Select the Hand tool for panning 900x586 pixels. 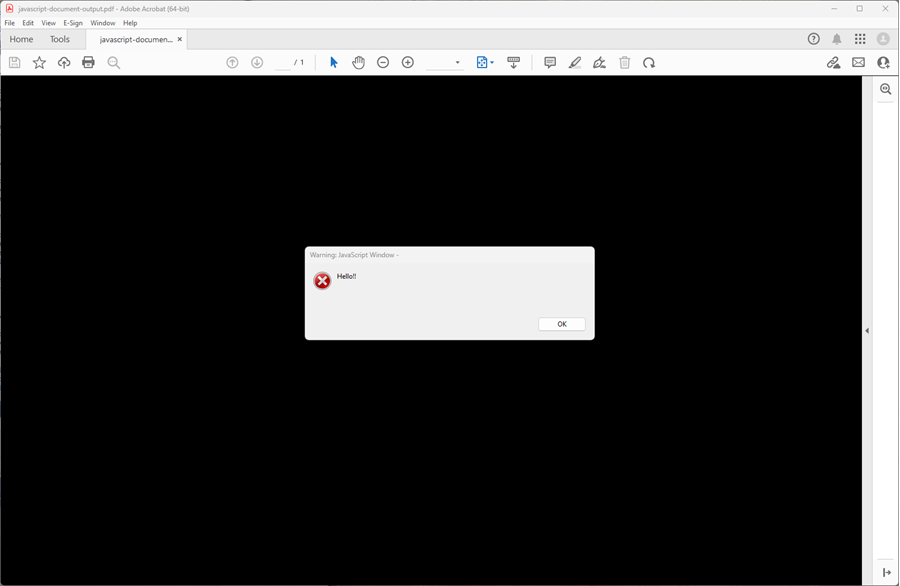point(358,62)
